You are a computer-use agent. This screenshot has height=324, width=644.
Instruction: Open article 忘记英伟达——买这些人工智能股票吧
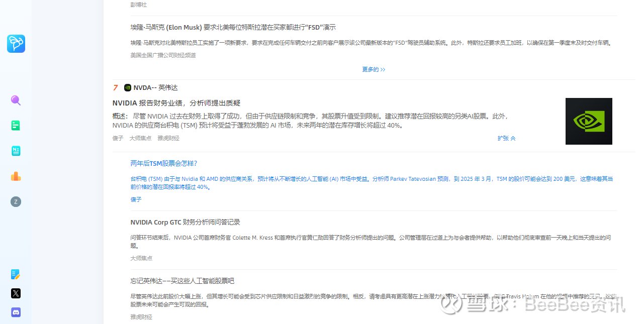[182, 280]
